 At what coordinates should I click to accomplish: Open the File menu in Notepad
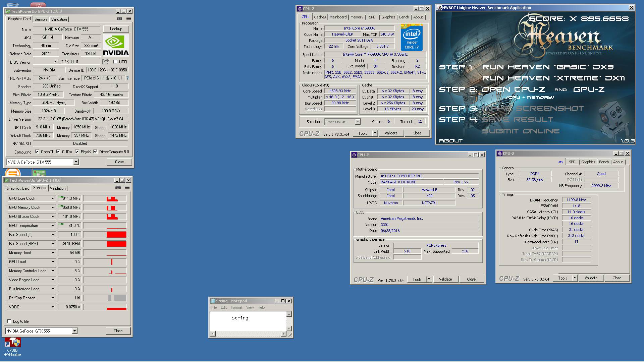coord(214,307)
